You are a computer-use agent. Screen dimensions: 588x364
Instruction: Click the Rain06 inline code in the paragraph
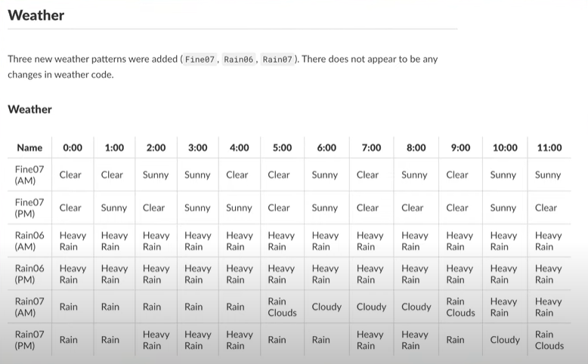[238, 59]
